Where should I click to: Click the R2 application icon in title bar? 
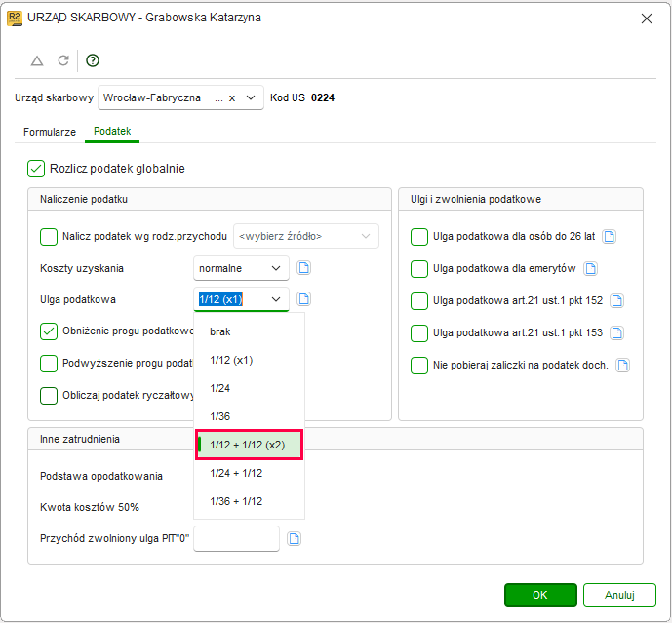coord(15,18)
